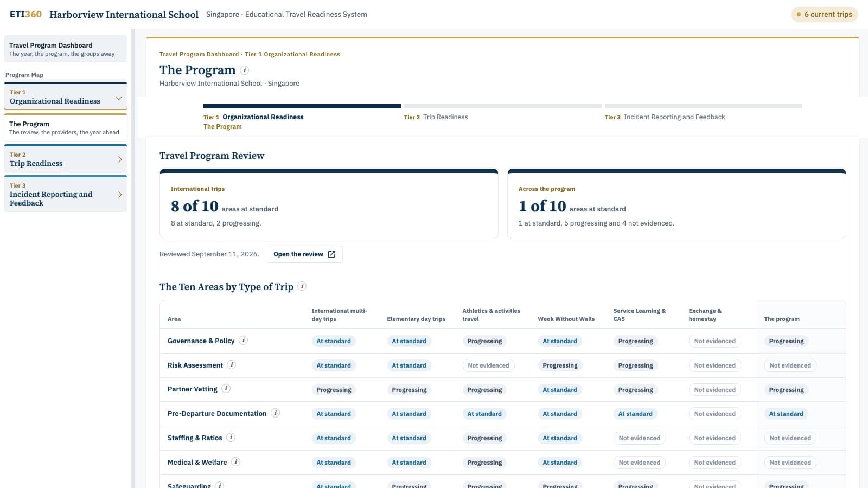Click Risk Assessment Athletics Not evidenced badge
The image size is (868, 488).
pyautogui.click(x=488, y=365)
